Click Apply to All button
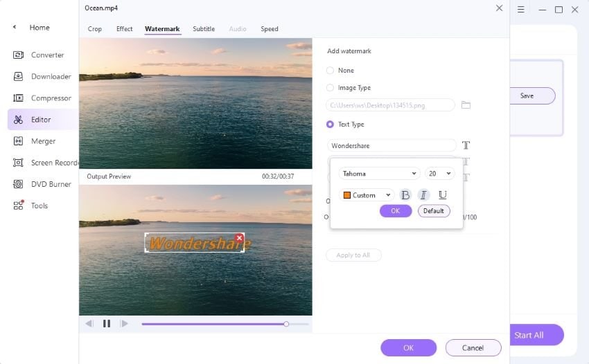The height and width of the screenshot is (364, 589). pyautogui.click(x=353, y=255)
